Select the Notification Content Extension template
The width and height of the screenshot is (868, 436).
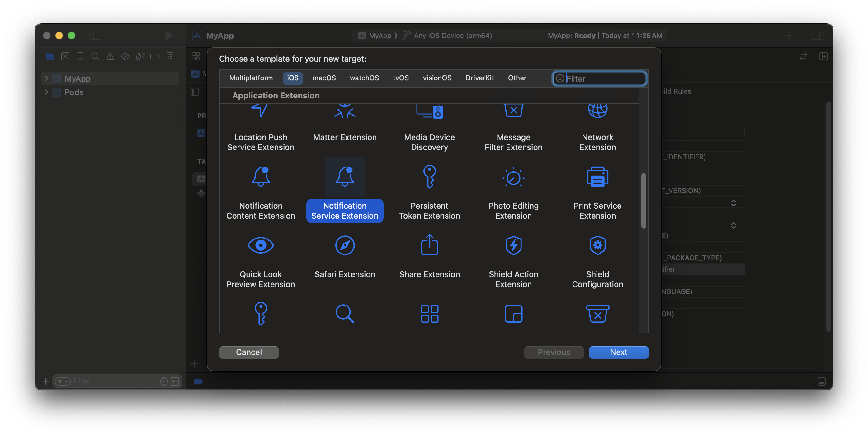pyautogui.click(x=261, y=194)
